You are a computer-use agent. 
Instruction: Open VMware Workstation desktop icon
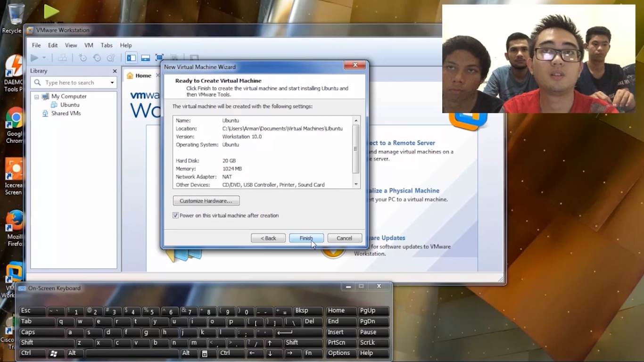coord(13,280)
